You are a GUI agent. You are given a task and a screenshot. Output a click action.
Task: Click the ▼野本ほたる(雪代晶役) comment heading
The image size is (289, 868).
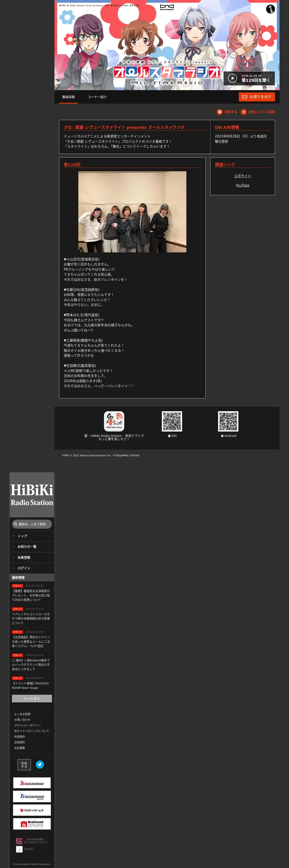81,315
